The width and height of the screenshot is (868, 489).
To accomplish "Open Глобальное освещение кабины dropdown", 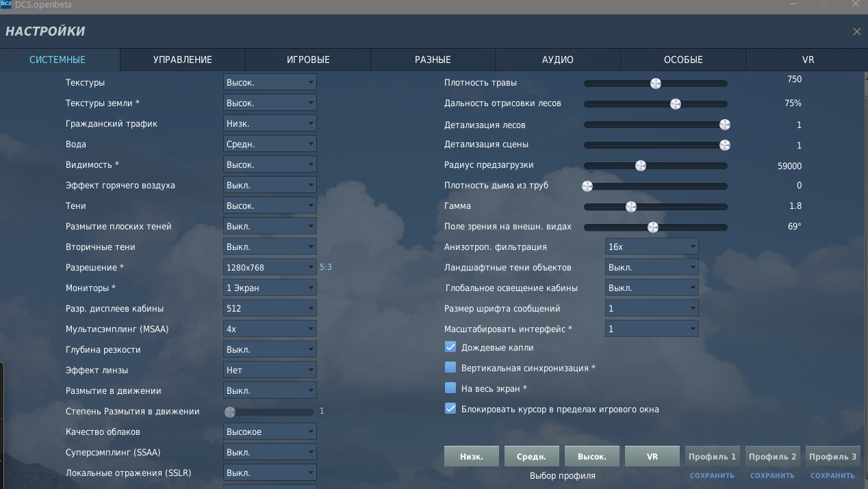I will coord(652,288).
